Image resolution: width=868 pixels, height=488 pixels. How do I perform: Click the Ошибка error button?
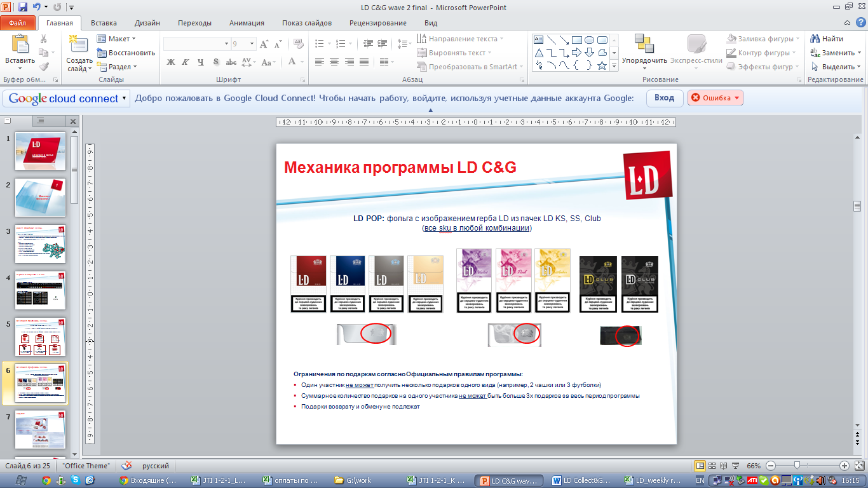click(715, 98)
